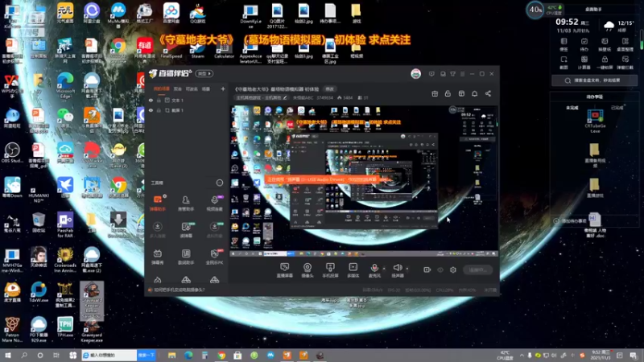Open the 弹幕秀 danmaku show tool
Screen dimensions: 644x362
click(157, 257)
